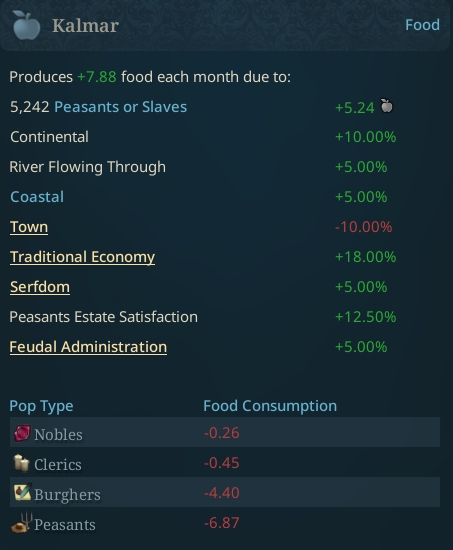Click the Kalmar location title
453x550 pixels.
coord(85,26)
